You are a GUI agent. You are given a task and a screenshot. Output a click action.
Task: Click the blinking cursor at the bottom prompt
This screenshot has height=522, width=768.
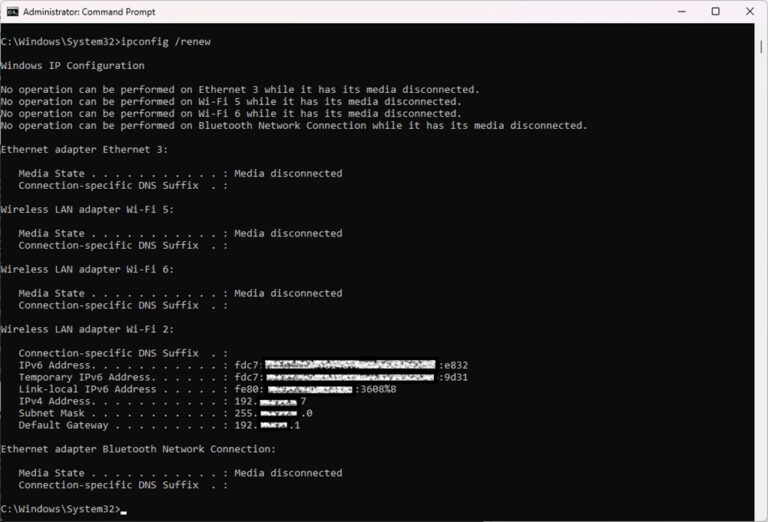(123, 510)
